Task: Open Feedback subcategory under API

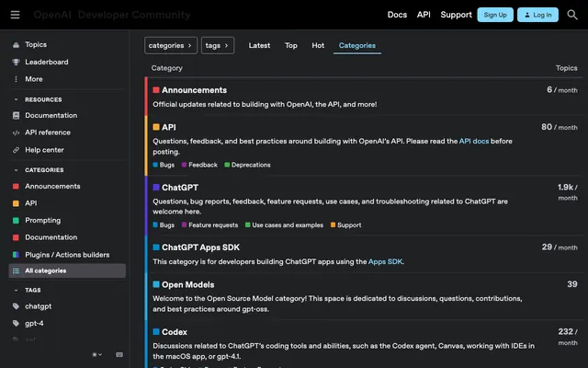Action: (199, 165)
